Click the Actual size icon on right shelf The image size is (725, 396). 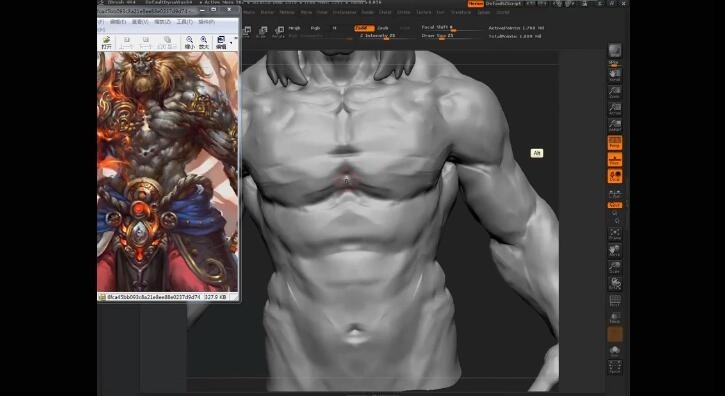(614, 109)
